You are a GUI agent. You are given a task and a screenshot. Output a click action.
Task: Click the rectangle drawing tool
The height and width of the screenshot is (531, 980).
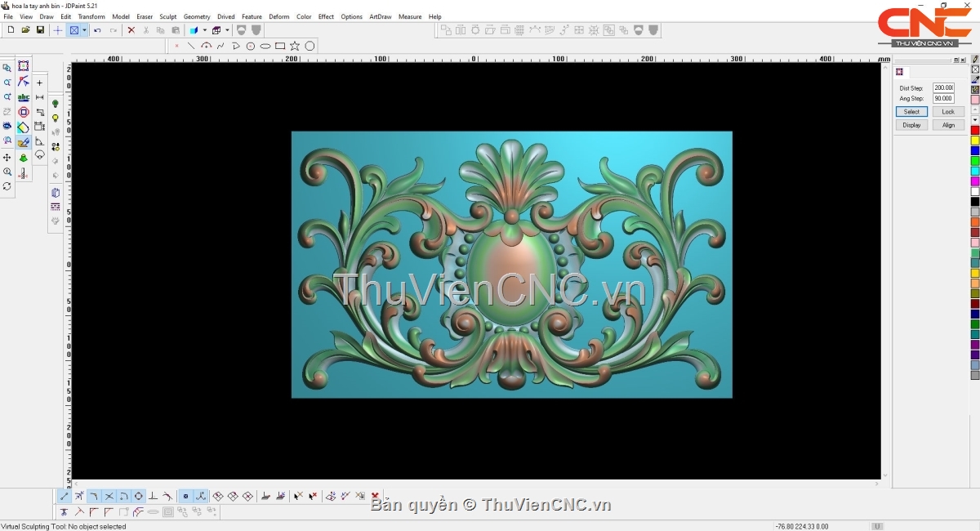tap(280, 46)
